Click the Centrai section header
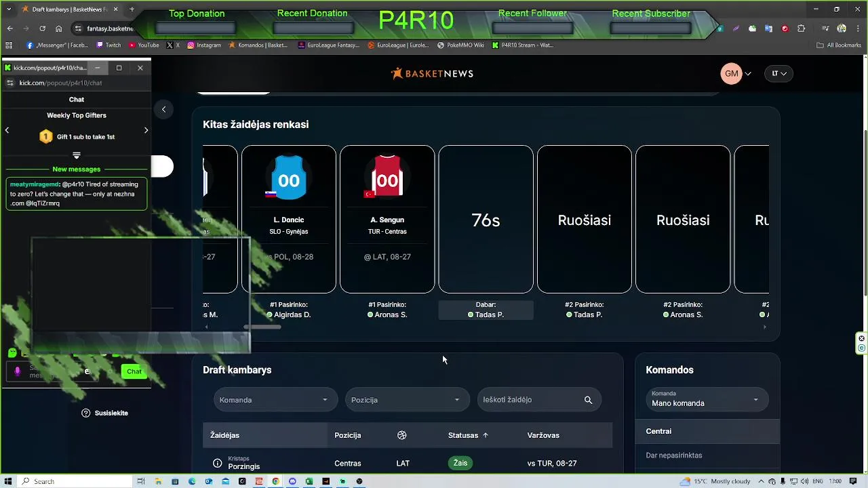 [707, 431]
